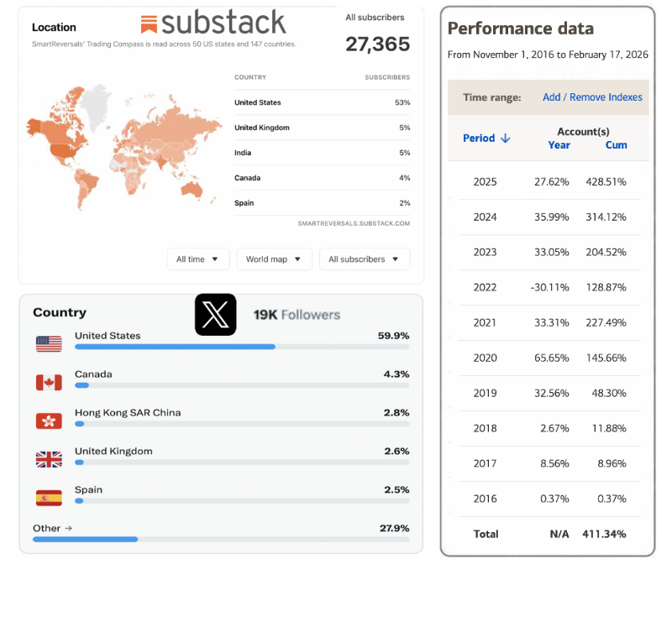
Task: Click the 27.62% year return value
Action: pyautogui.click(x=551, y=182)
